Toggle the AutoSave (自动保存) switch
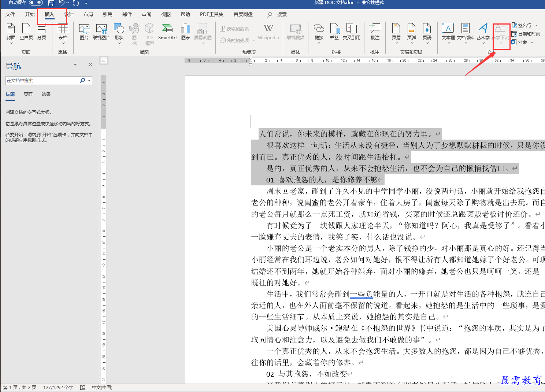 click(x=36, y=3)
